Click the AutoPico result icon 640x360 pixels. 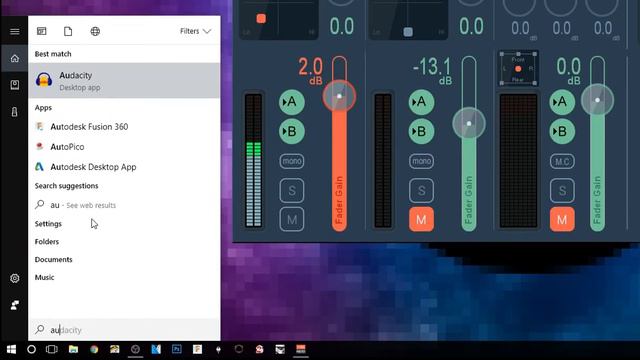click(x=40, y=146)
